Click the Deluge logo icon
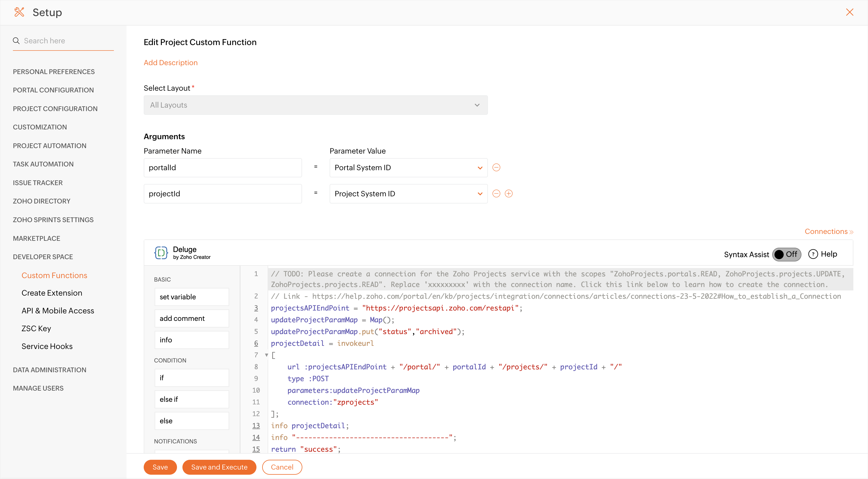Viewport: 868px width, 479px height. click(x=161, y=253)
